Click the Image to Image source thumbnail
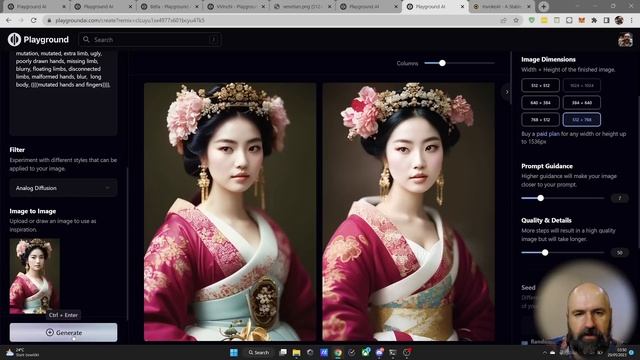 35,276
